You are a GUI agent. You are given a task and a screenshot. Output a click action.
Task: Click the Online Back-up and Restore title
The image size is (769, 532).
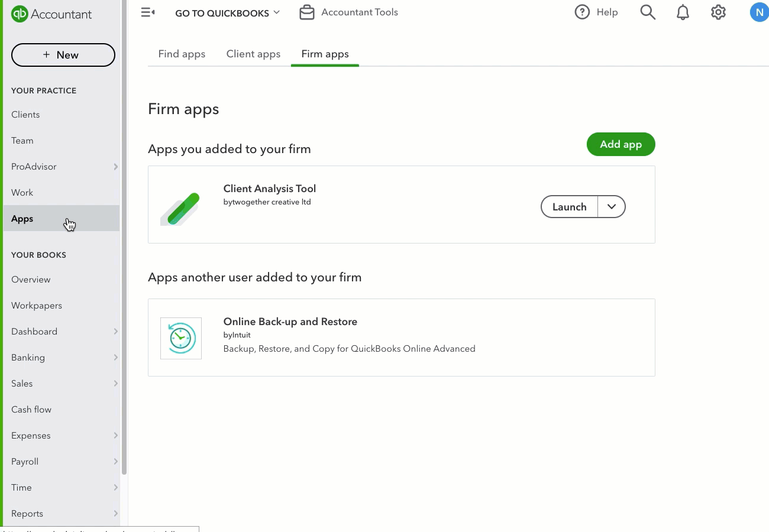coord(290,322)
